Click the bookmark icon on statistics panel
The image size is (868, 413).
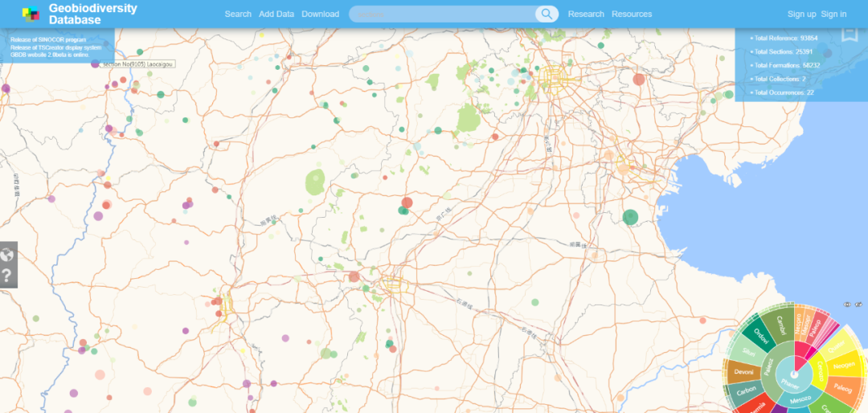849,35
